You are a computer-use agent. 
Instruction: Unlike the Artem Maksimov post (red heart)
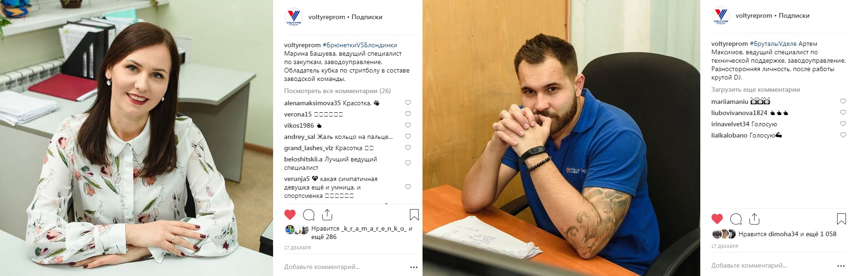point(717,219)
